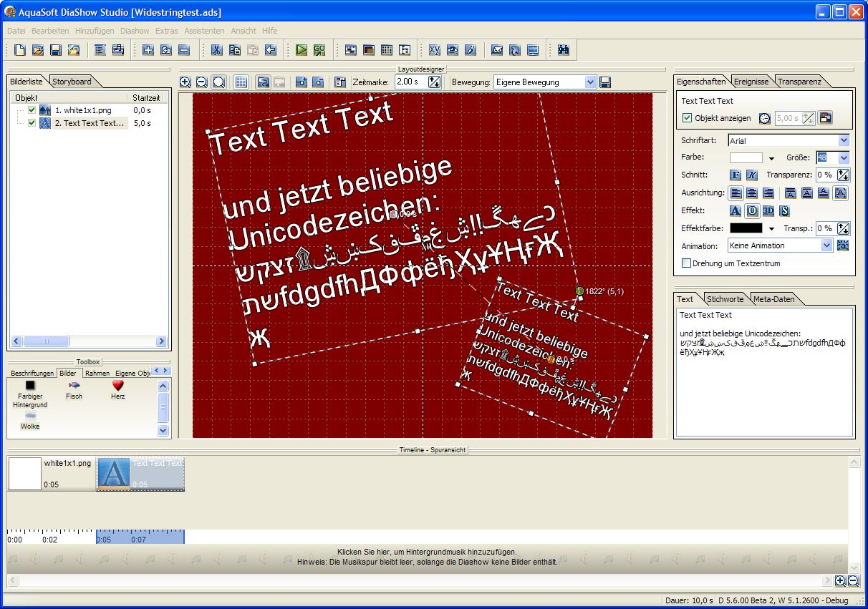Click the green Play slideshow toolbar icon

pyautogui.click(x=302, y=50)
